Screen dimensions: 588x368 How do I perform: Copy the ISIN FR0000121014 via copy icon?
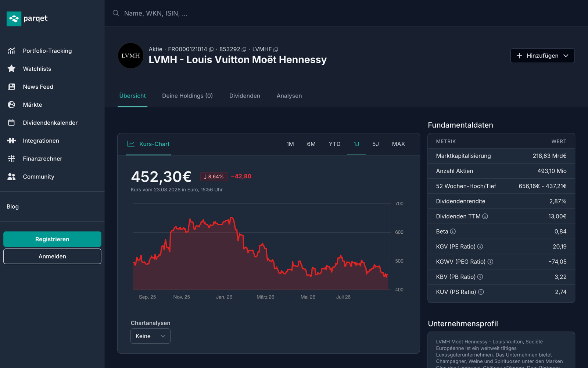tap(211, 49)
